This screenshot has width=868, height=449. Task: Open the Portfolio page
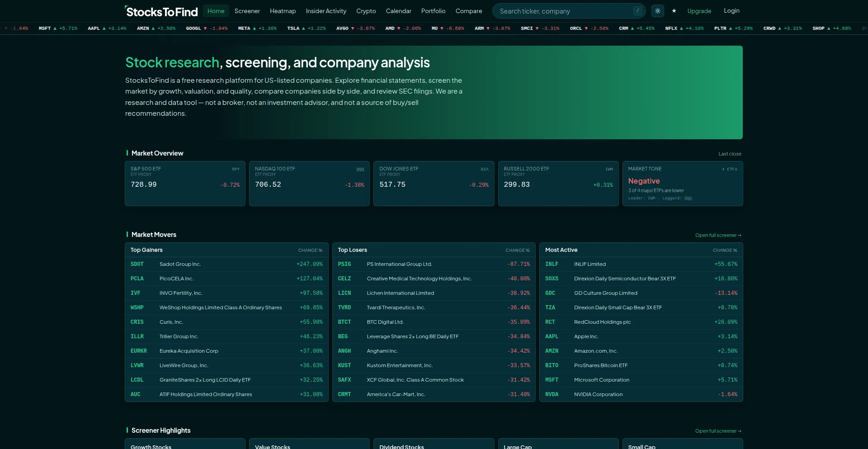click(x=433, y=11)
